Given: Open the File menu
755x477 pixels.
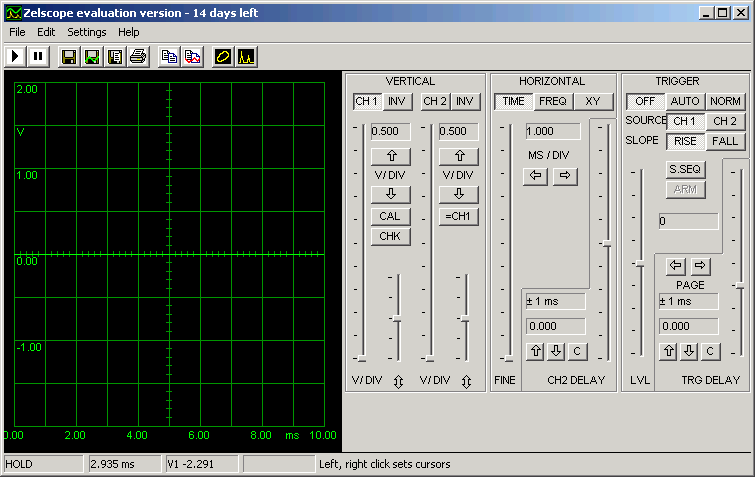Looking at the screenshot, I should pos(17,32).
